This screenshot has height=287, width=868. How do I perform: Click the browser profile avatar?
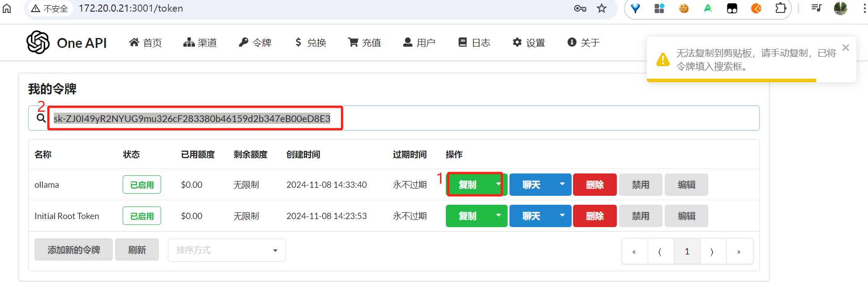840,8
